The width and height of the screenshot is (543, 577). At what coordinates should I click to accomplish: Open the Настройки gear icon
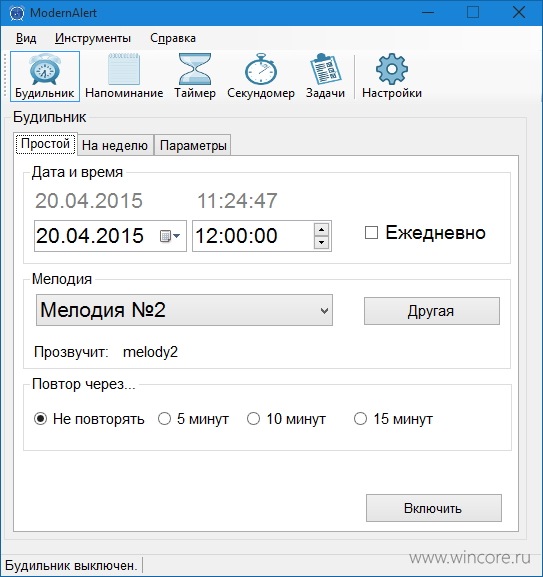pyautogui.click(x=392, y=69)
